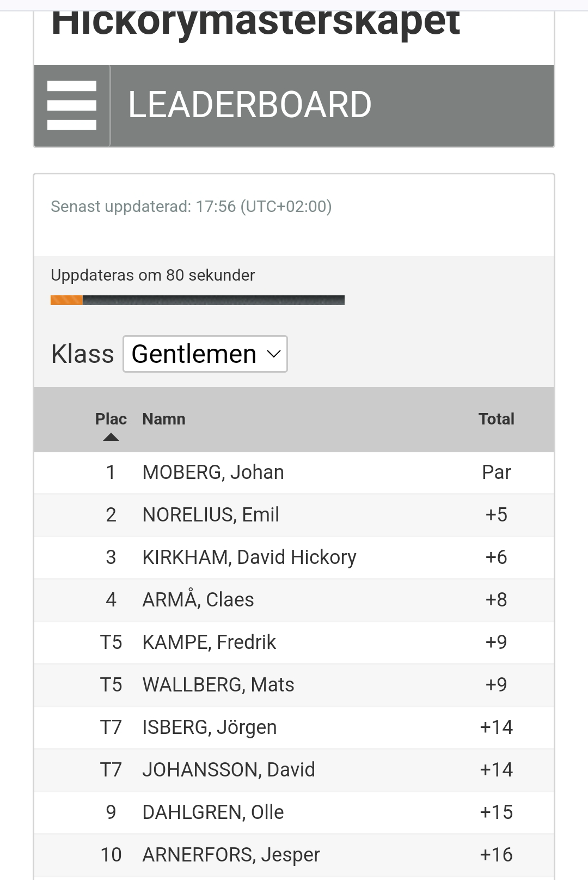Image resolution: width=588 pixels, height=880 pixels.
Task: Open DAHLGREN, Olle row
Action: point(294,812)
